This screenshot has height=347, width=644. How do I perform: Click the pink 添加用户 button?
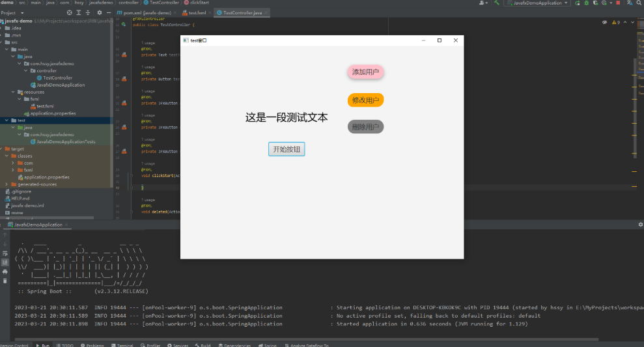click(x=365, y=72)
